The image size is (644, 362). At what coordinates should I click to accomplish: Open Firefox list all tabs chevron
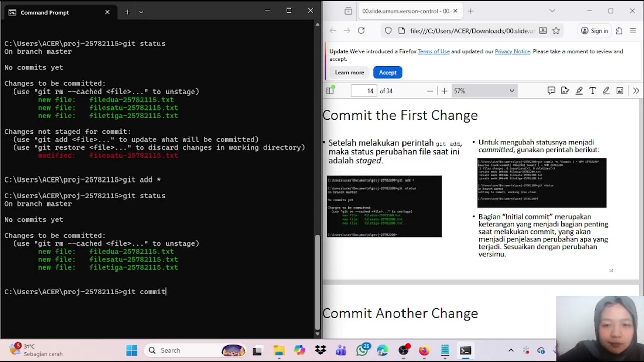(x=552, y=11)
